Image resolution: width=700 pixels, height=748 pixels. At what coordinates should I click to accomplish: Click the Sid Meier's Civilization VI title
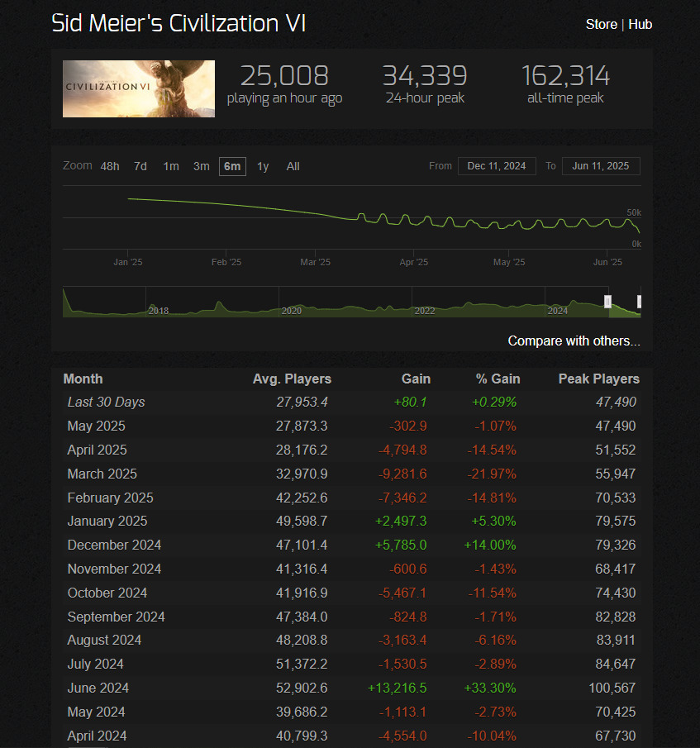179,23
